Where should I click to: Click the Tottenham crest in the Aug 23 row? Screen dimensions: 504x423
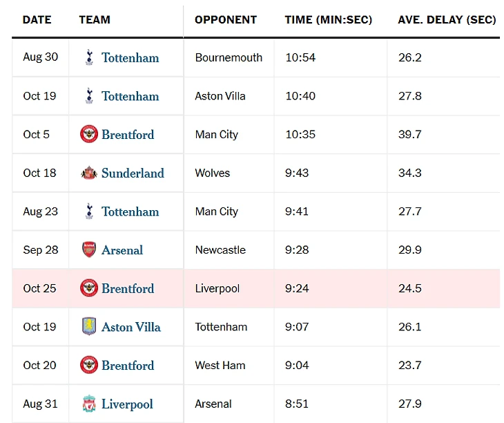point(88,211)
